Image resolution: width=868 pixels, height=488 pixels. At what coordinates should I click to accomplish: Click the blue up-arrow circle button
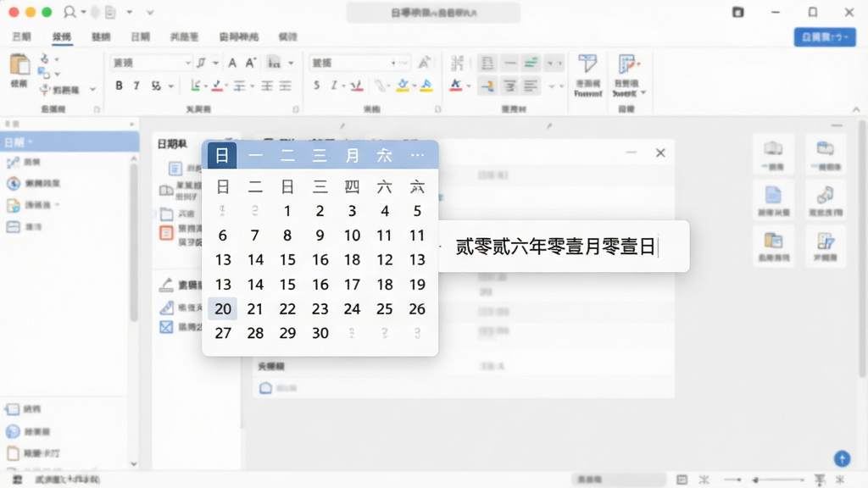point(842,458)
